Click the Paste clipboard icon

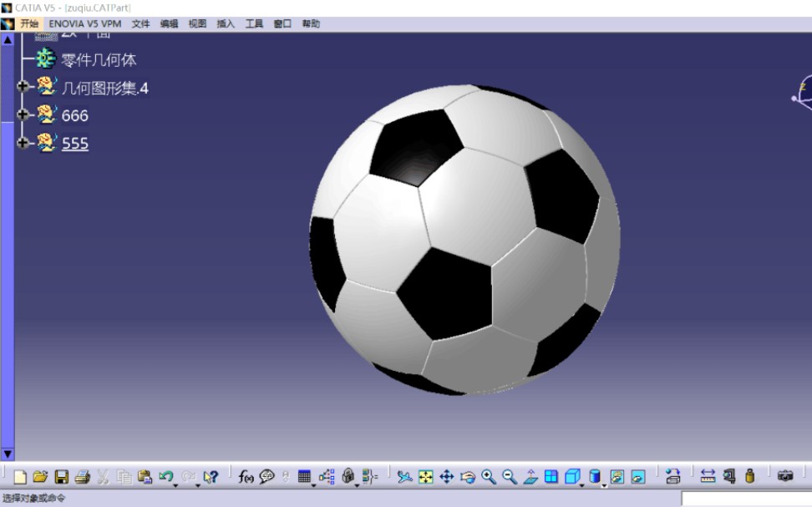point(145,476)
